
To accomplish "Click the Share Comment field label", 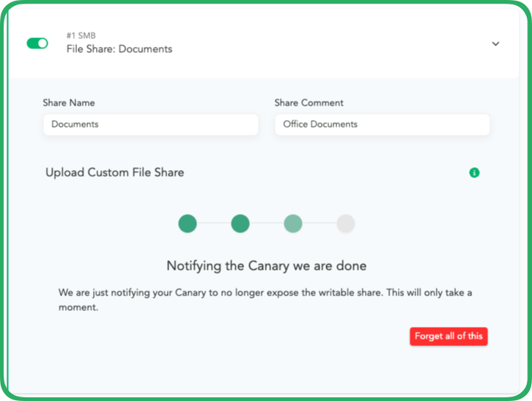I will click(x=309, y=103).
